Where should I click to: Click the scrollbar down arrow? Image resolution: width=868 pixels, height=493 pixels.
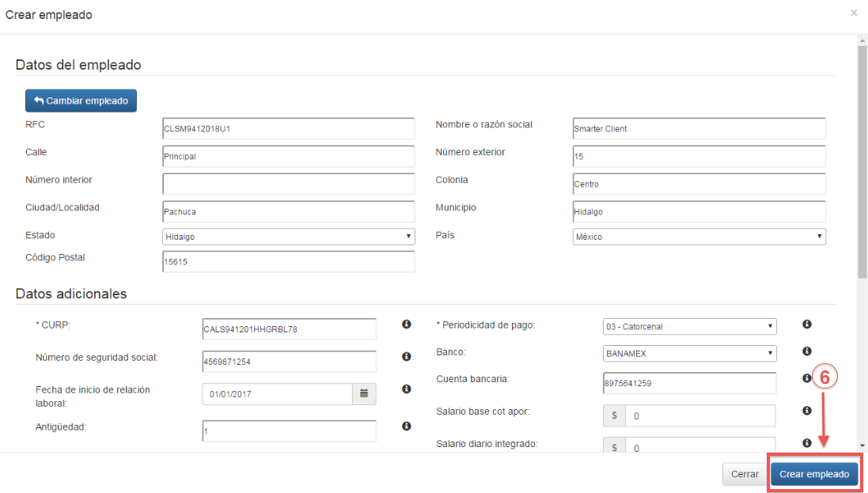point(862,446)
